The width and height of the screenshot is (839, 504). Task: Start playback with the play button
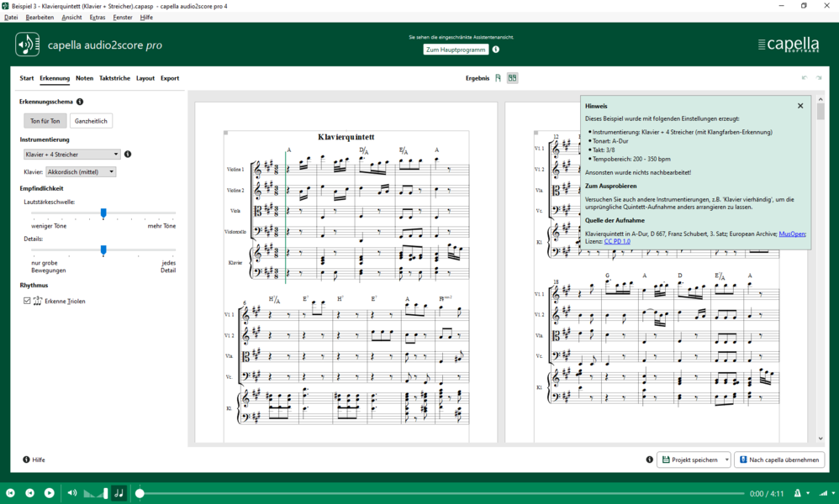pyautogui.click(x=50, y=493)
